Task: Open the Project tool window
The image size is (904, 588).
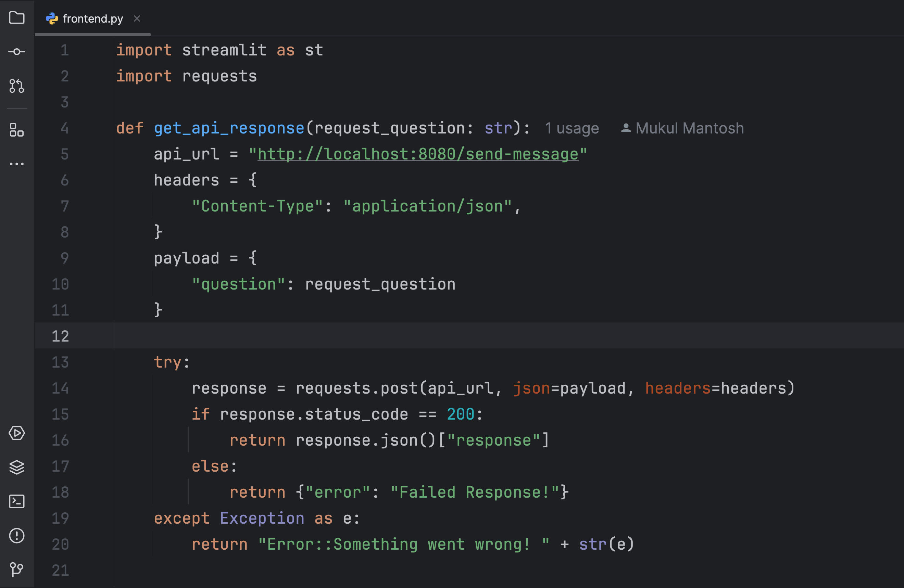Action: 17,17
